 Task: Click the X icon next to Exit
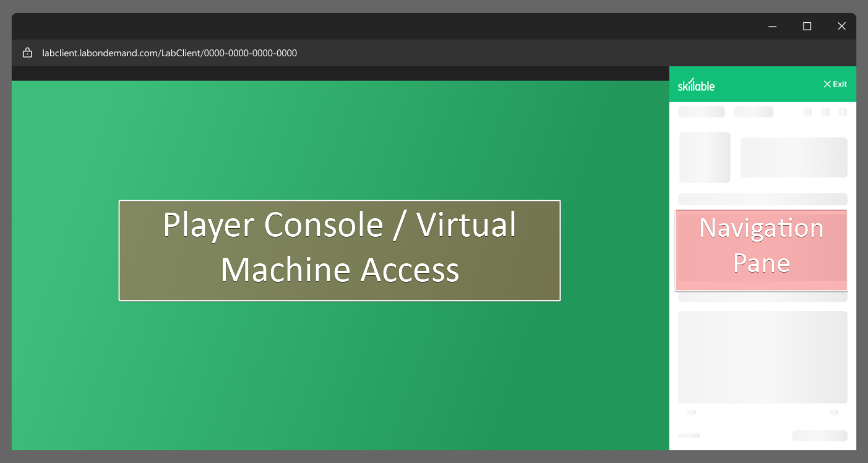click(827, 84)
